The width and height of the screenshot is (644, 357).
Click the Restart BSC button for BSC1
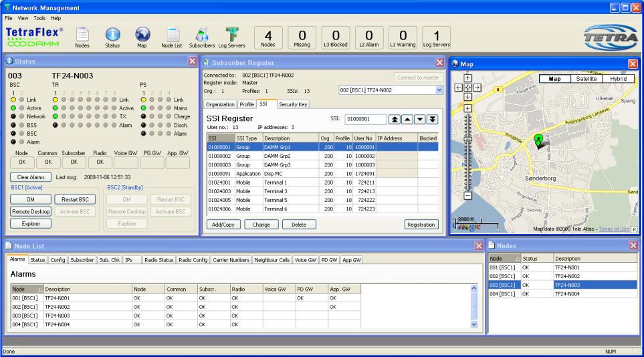[75, 199]
